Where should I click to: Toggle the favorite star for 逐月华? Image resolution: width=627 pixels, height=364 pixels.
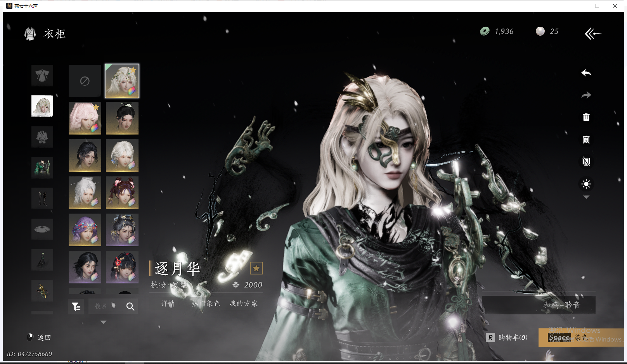[x=256, y=268]
